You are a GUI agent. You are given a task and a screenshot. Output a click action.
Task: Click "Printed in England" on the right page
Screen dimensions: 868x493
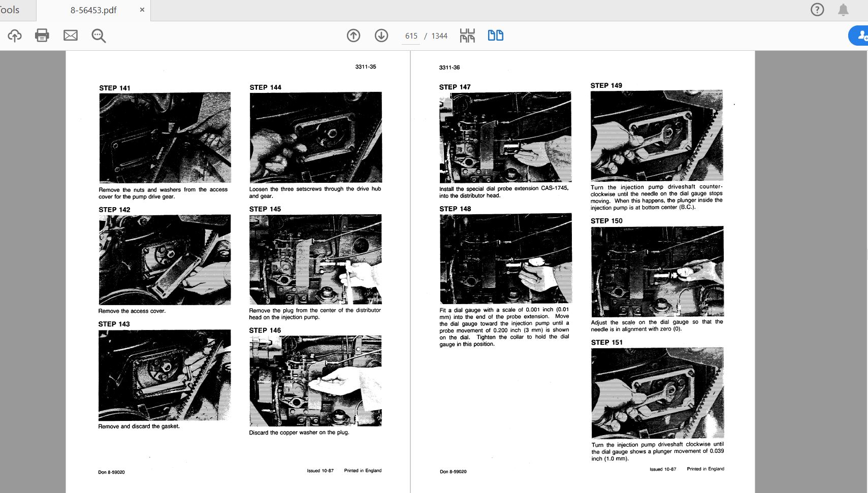(x=705, y=469)
